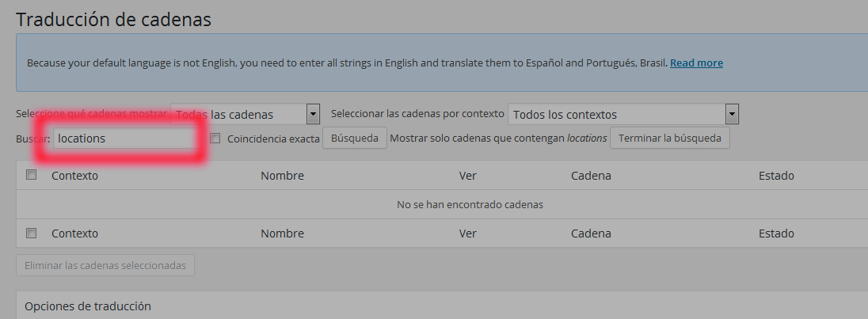Open the 'Read more' link
Image resolution: width=868 pixels, height=319 pixels.
coord(696,63)
